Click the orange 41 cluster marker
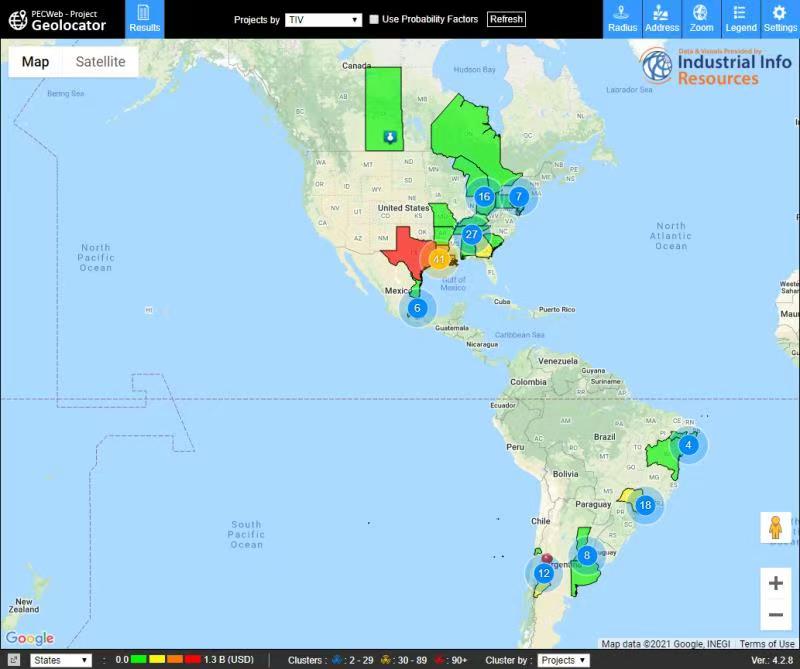800x669 pixels. 438,259
